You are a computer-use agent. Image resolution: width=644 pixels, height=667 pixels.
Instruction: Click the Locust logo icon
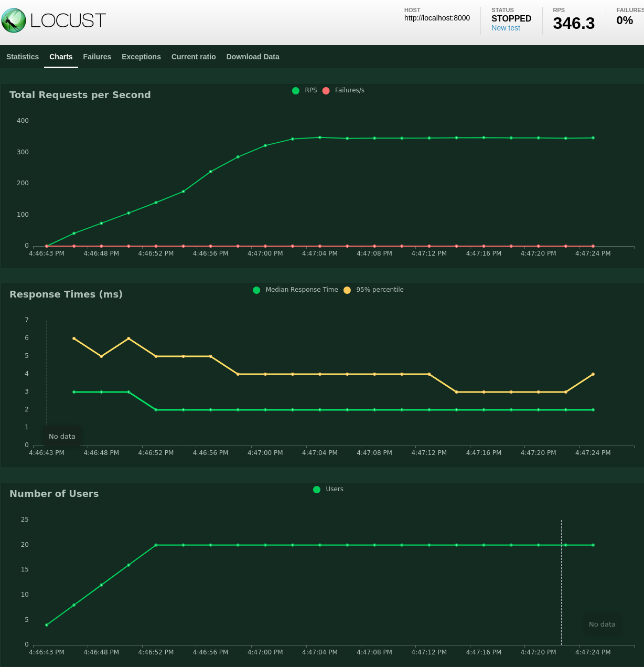point(14,20)
